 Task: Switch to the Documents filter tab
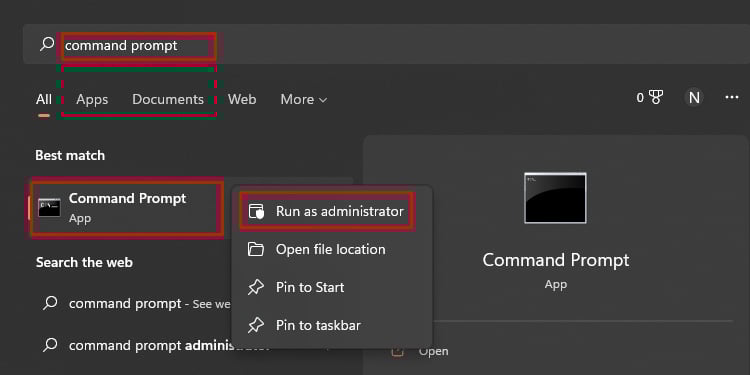point(168,99)
